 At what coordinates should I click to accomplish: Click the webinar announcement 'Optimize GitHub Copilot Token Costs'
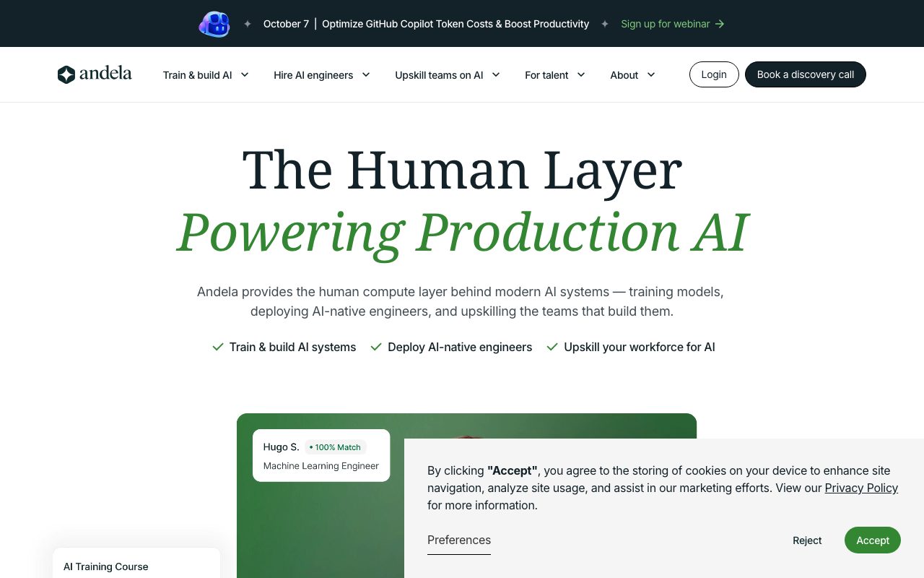coord(456,24)
